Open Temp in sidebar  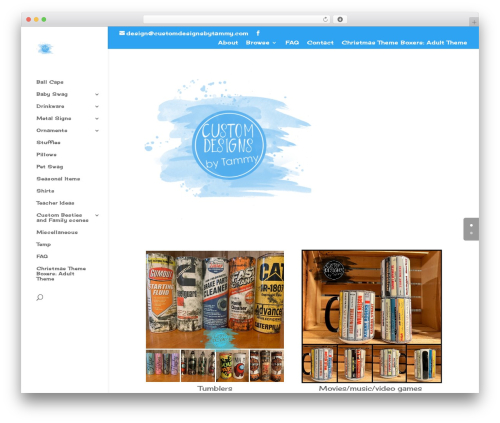(x=43, y=244)
